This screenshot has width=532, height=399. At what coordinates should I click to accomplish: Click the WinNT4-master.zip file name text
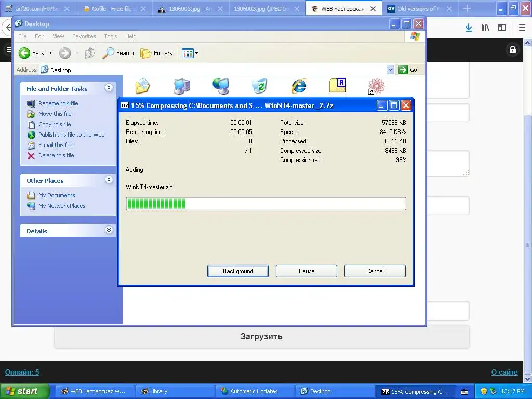coord(149,187)
